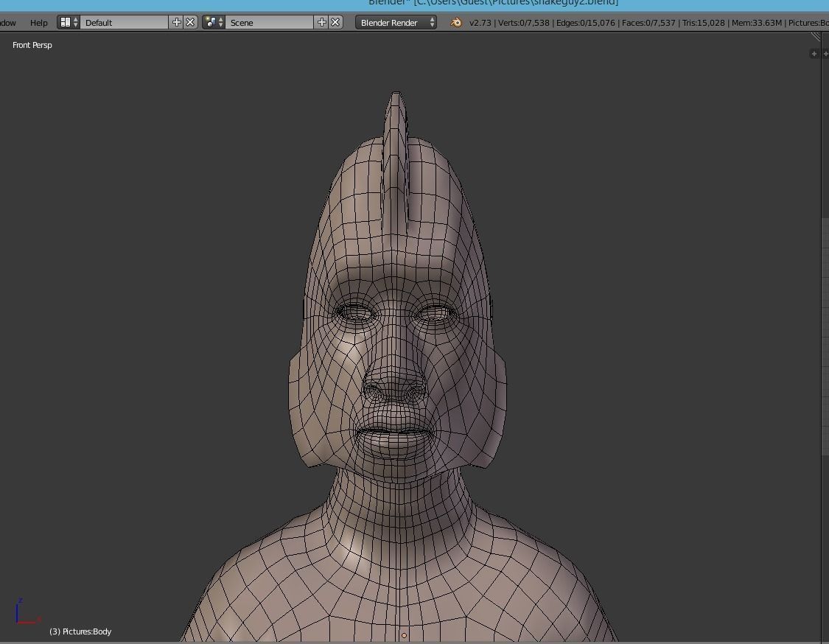
Task: Open the screen layout browse icon
Action: [x=69, y=22]
